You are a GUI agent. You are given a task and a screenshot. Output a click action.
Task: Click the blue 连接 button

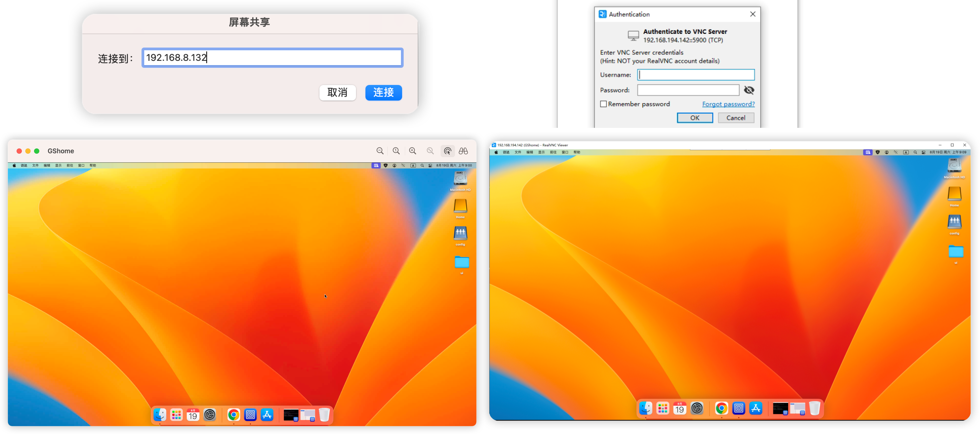point(383,92)
